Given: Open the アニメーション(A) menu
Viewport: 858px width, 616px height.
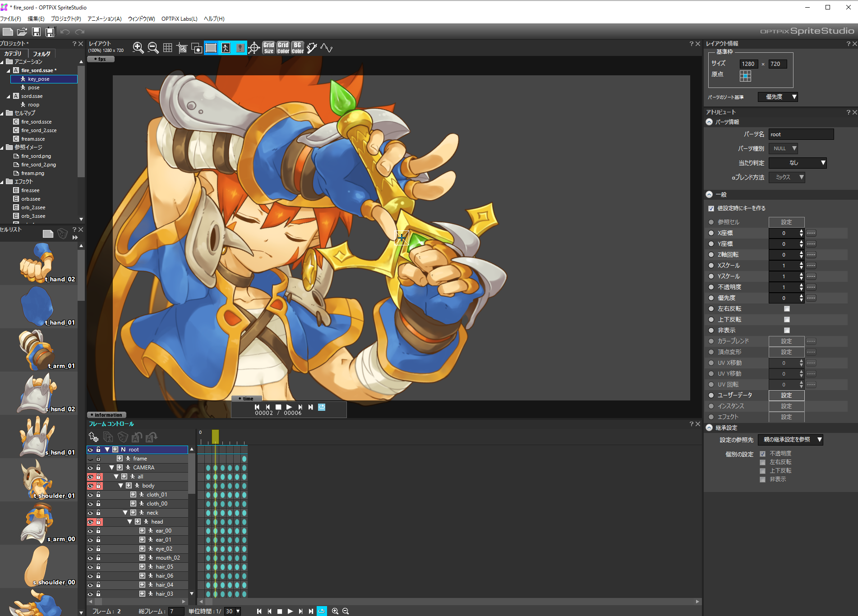Looking at the screenshot, I should click(x=104, y=19).
